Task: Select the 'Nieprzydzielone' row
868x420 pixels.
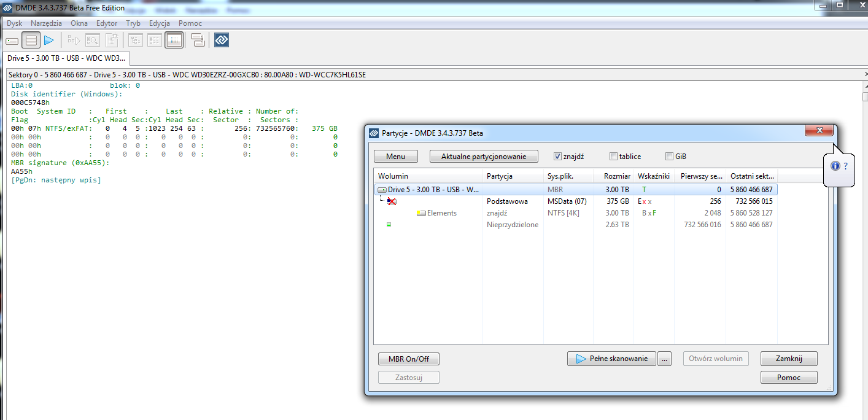Action: click(x=576, y=225)
